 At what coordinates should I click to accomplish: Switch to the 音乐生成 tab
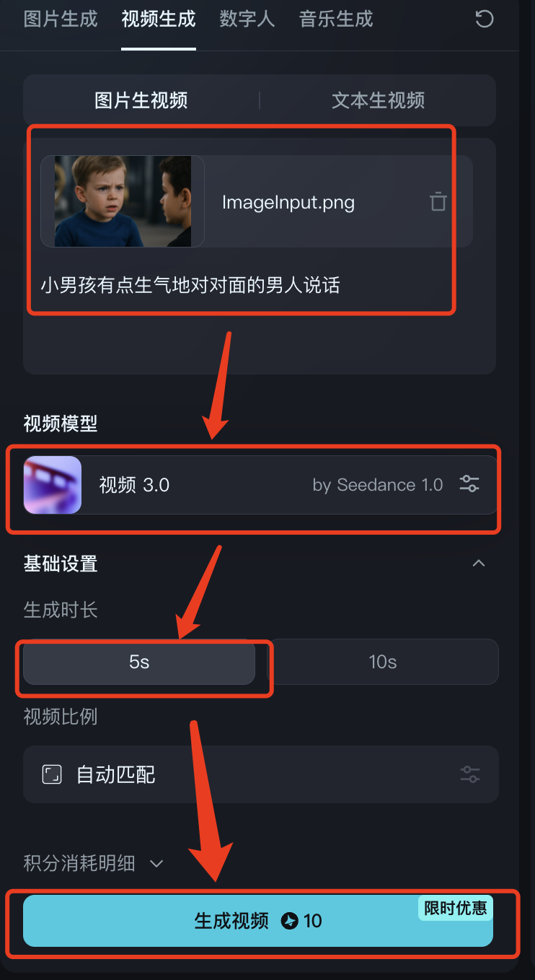point(336,19)
